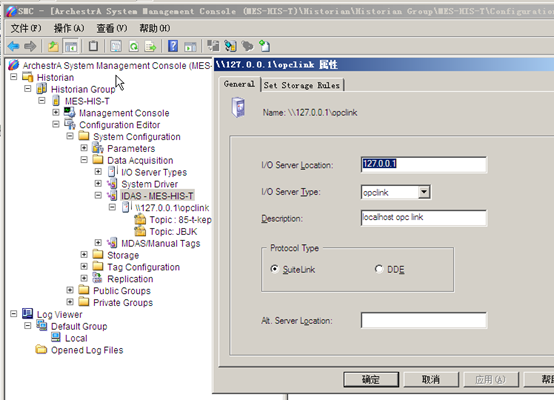Screen dimensions: 554x400
Task: Click the I/O Server Location field
Action: pos(424,164)
